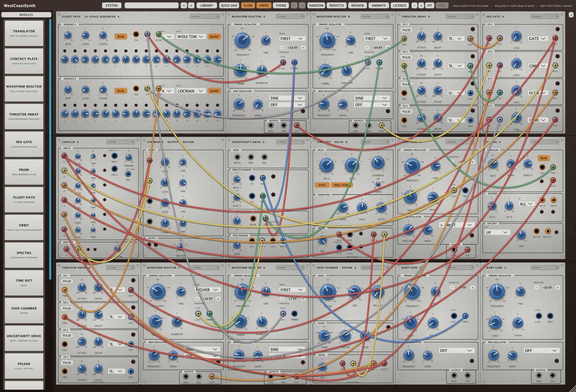The width and height of the screenshot is (576, 392).
Task: Click the WHITE noise jack on Uncertainty Drive
Action: (237, 157)
